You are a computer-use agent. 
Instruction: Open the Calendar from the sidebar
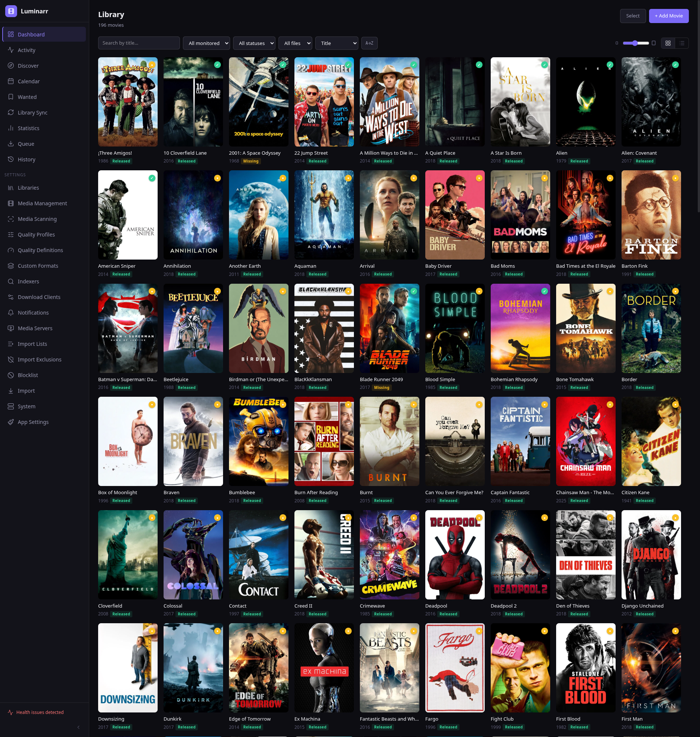(x=29, y=81)
